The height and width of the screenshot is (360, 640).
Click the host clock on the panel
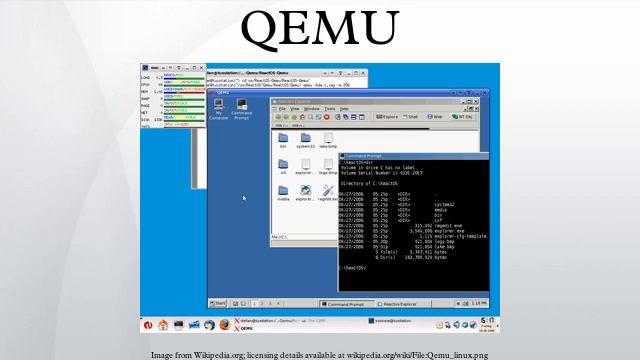487,325
